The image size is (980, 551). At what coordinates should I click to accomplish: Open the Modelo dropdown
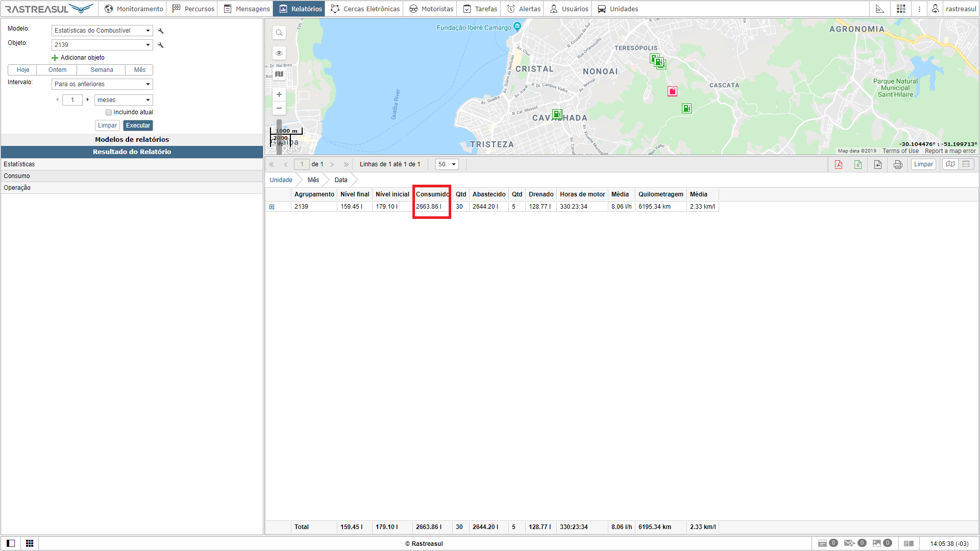tap(102, 31)
